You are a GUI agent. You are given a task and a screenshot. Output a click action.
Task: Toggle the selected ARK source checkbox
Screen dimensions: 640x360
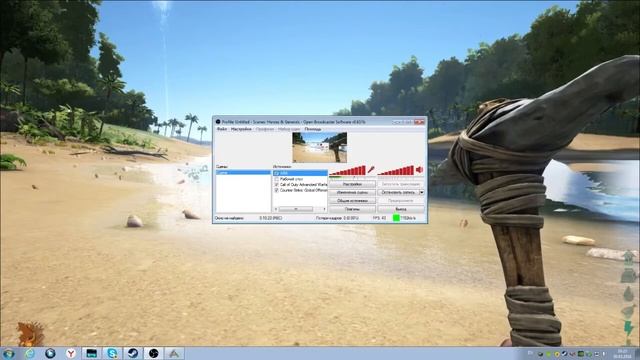tap(276, 173)
